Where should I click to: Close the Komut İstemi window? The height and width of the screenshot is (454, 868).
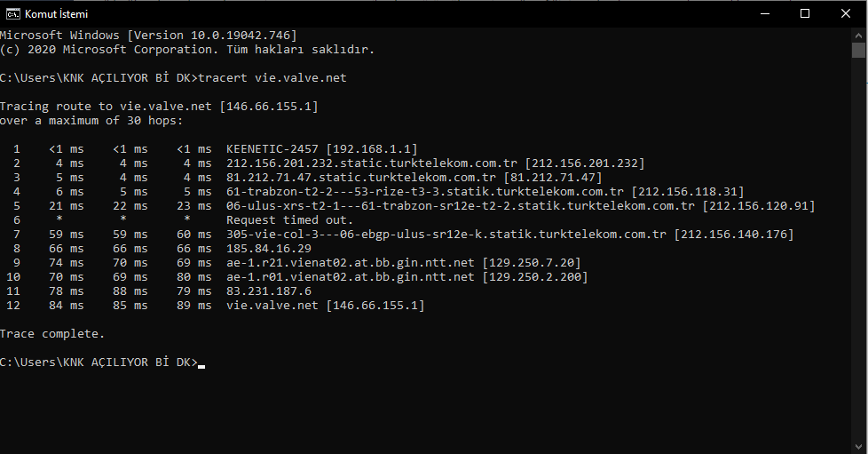(846, 14)
